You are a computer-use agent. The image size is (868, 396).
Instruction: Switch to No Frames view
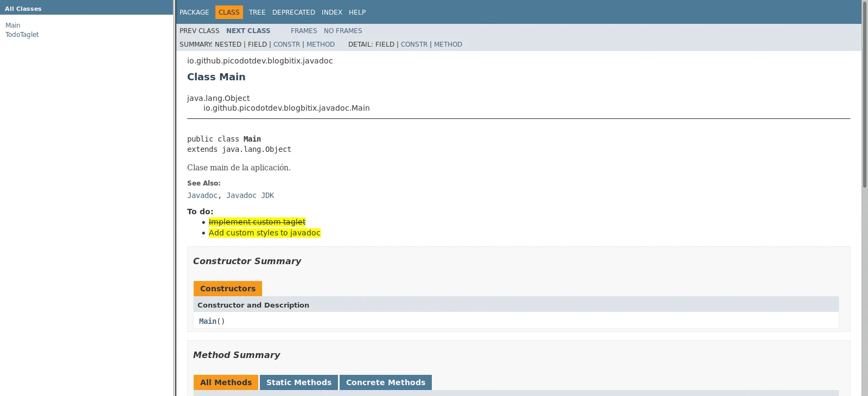coord(343,31)
